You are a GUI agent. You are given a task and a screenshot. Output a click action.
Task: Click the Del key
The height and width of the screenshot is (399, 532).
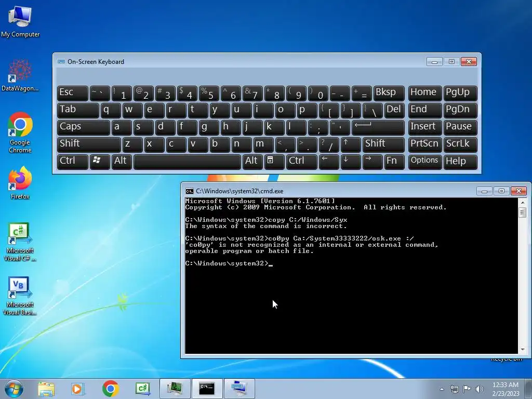pos(394,111)
